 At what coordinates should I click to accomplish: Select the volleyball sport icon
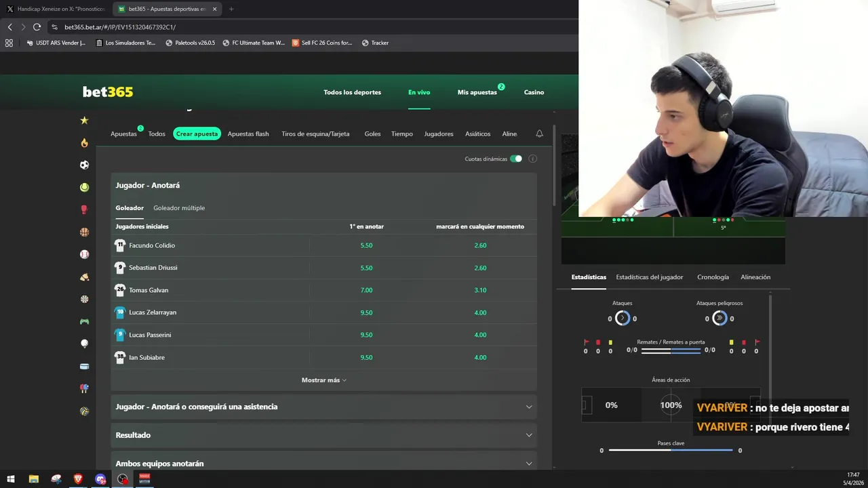(x=84, y=411)
